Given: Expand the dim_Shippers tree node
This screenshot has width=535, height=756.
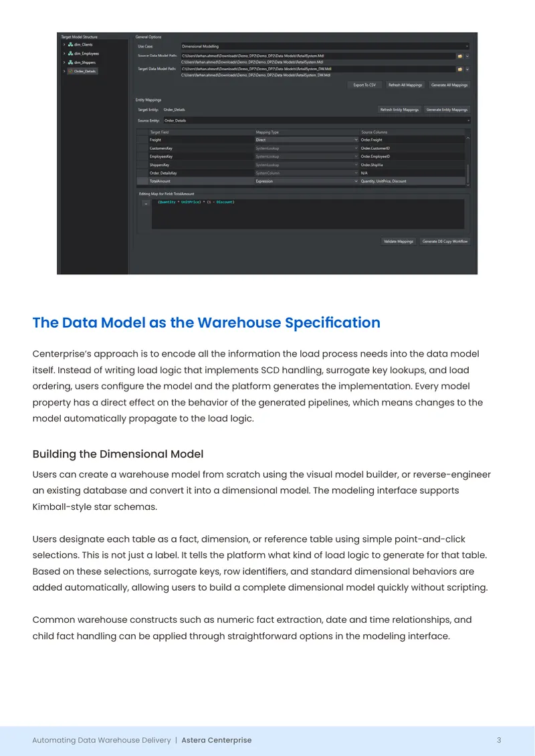Looking at the screenshot, I should coord(64,62).
